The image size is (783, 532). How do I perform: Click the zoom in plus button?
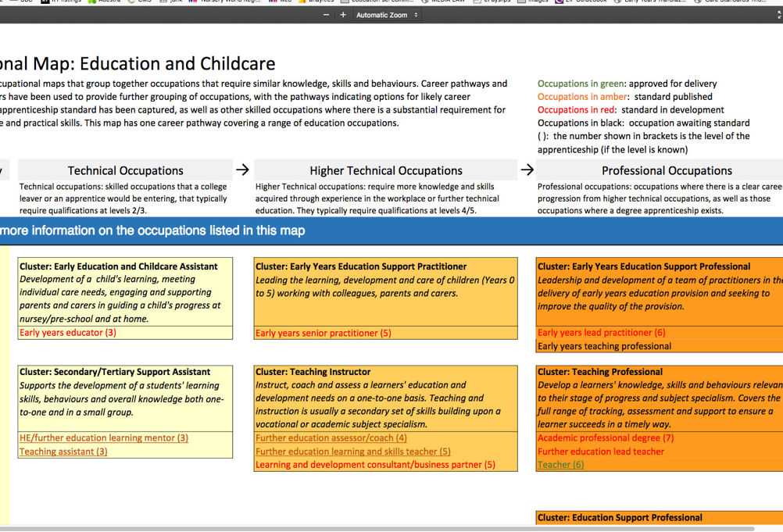[x=343, y=15]
